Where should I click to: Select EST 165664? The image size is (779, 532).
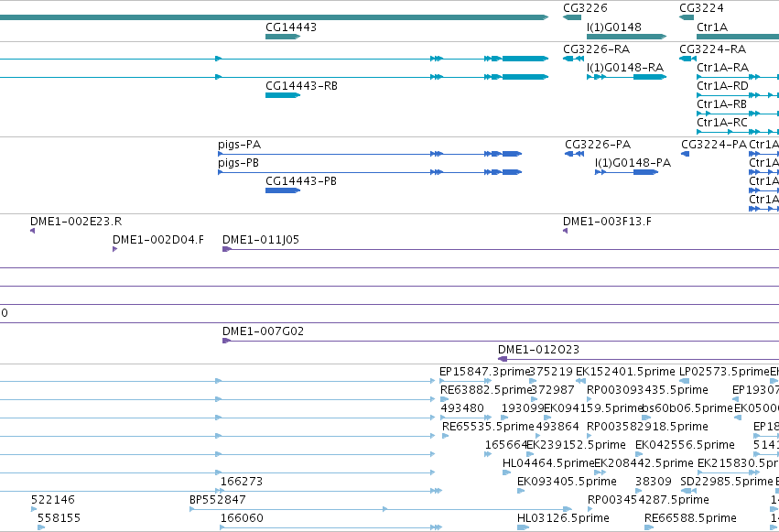coord(488,454)
